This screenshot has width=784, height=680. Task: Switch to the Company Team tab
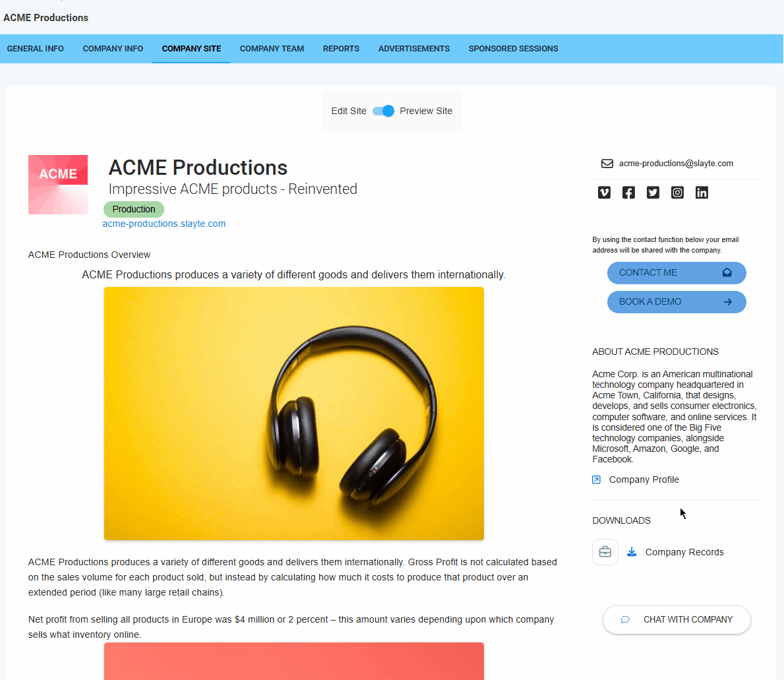(x=272, y=49)
